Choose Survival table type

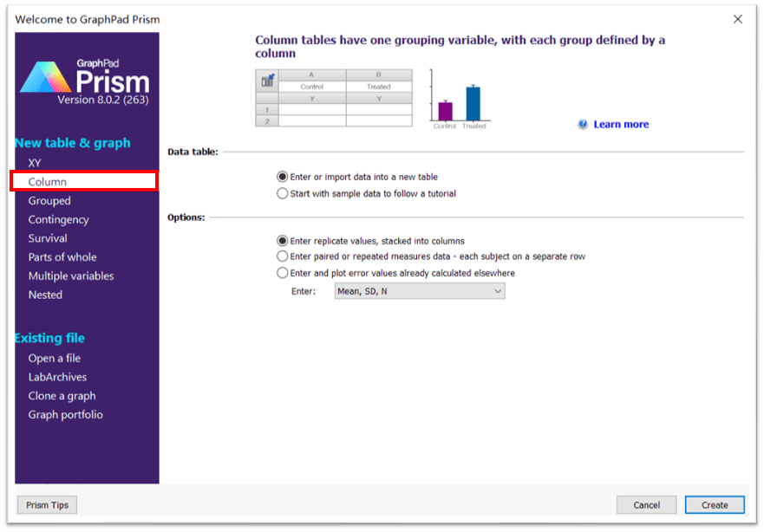[48, 238]
